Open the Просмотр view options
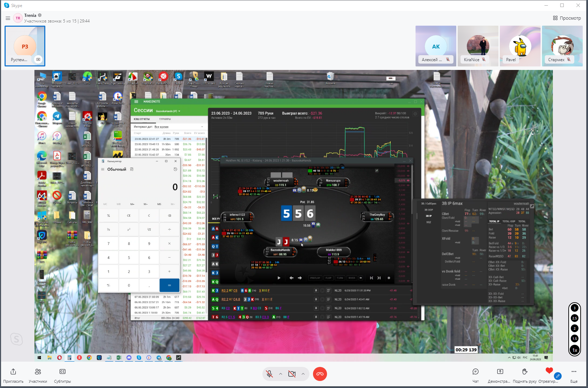The image size is (588, 388). click(567, 18)
